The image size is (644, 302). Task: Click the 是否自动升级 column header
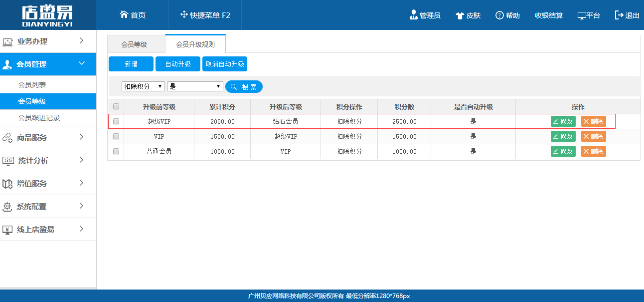point(474,107)
